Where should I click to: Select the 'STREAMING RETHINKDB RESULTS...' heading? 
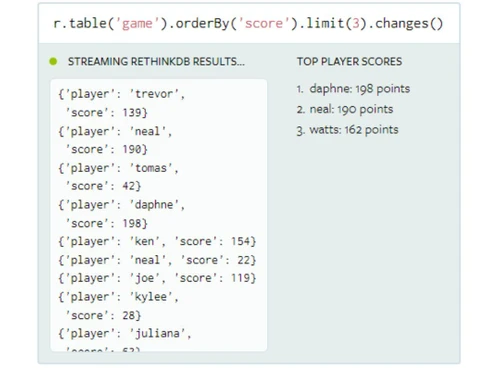[x=156, y=62]
